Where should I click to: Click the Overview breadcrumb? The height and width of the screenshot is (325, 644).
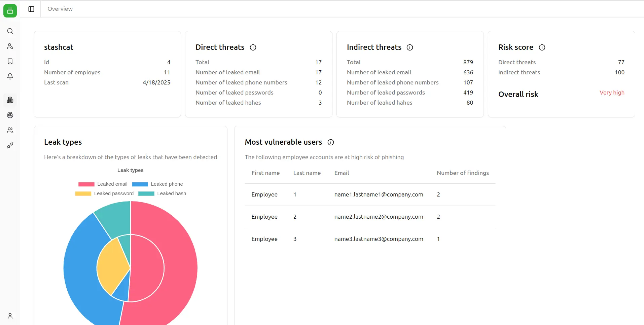pos(60,9)
